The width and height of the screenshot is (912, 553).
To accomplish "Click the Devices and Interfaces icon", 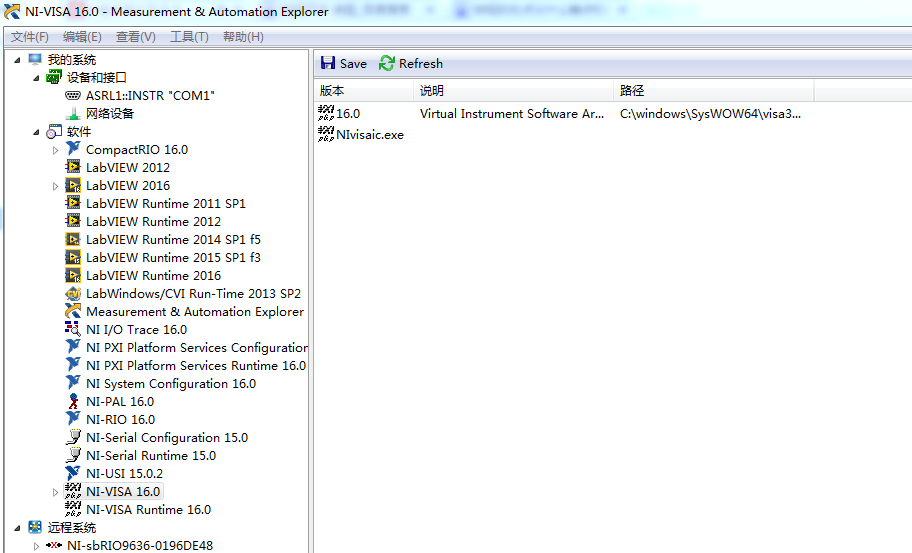I will [54, 77].
